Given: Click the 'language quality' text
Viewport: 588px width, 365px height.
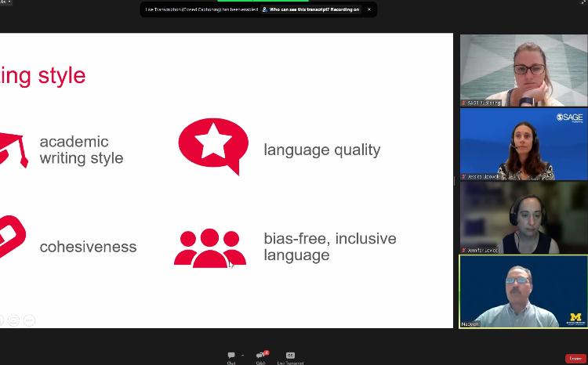Looking at the screenshot, I should 321,150.
